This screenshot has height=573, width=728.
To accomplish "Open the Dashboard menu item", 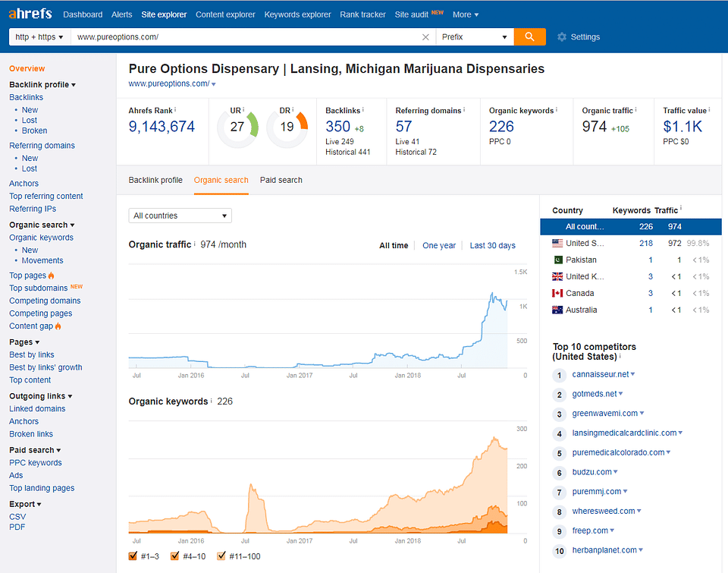I will pos(83,14).
